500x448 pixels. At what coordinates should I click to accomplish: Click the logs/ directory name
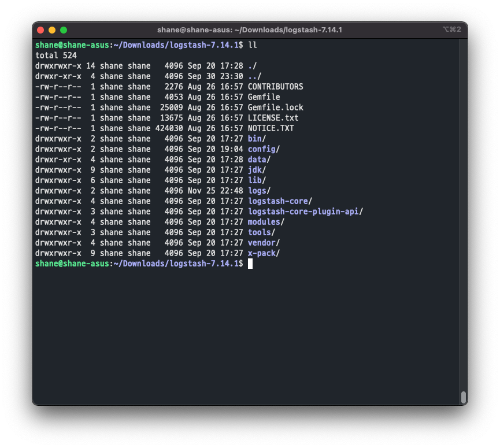tap(259, 191)
